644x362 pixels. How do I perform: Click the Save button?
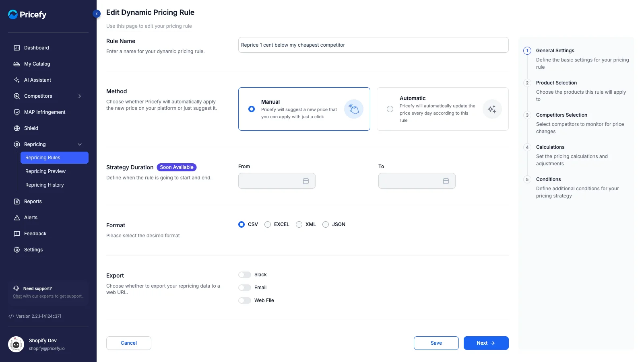pos(436,343)
